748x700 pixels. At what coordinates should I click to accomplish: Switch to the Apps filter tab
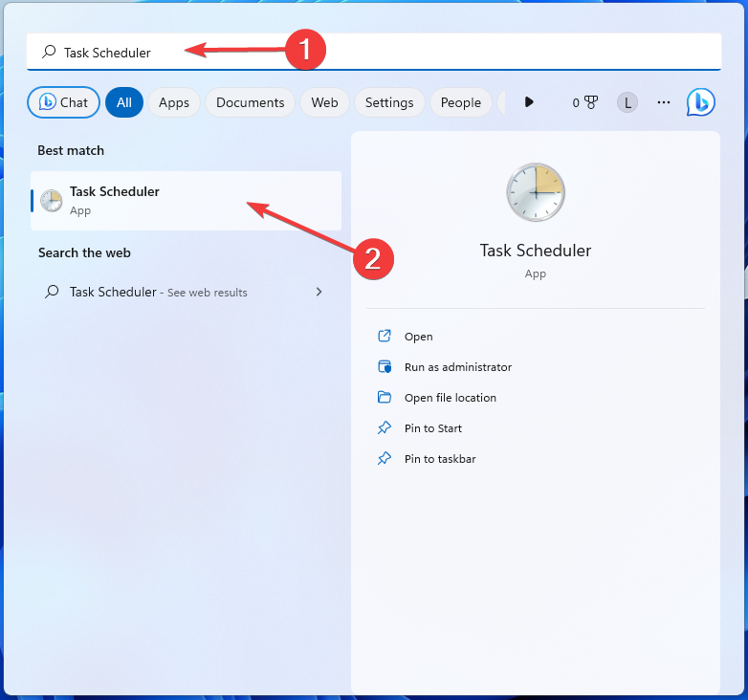pos(174,102)
